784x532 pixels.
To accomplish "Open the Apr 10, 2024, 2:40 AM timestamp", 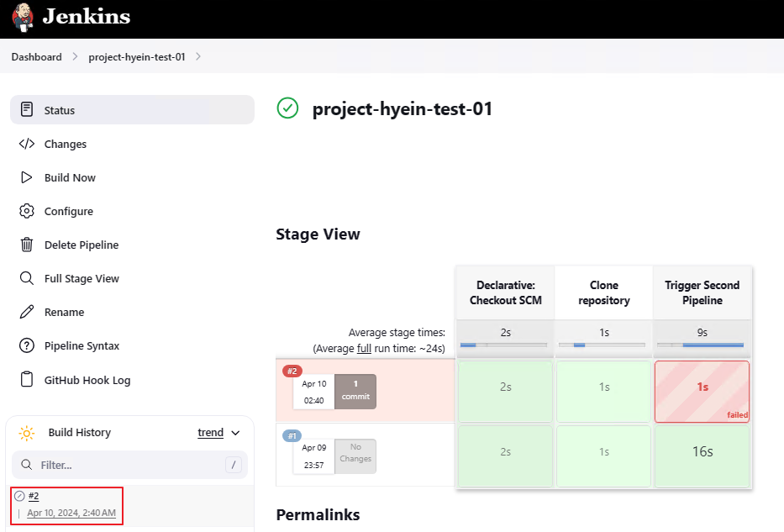I will point(71,513).
